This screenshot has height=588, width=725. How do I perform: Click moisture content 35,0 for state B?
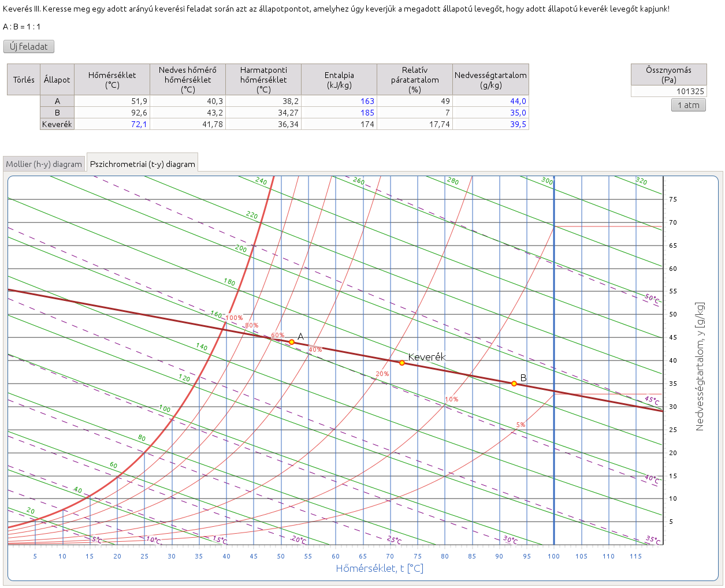(490, 113)
